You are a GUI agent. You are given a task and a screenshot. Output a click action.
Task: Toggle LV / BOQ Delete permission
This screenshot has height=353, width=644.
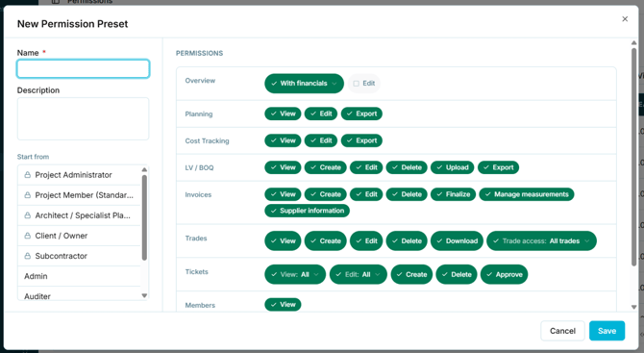(407, 167)
